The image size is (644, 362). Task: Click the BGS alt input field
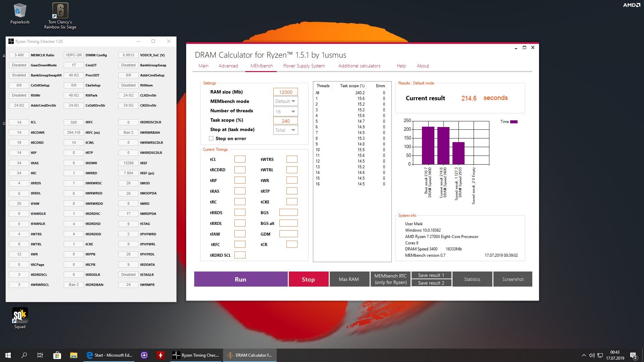[288, 223]
